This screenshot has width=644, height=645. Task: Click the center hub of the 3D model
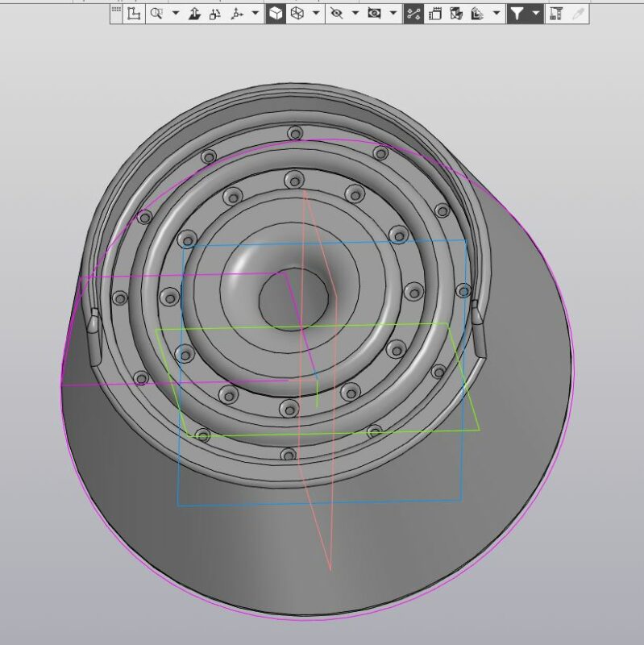(x=293, y=300)
